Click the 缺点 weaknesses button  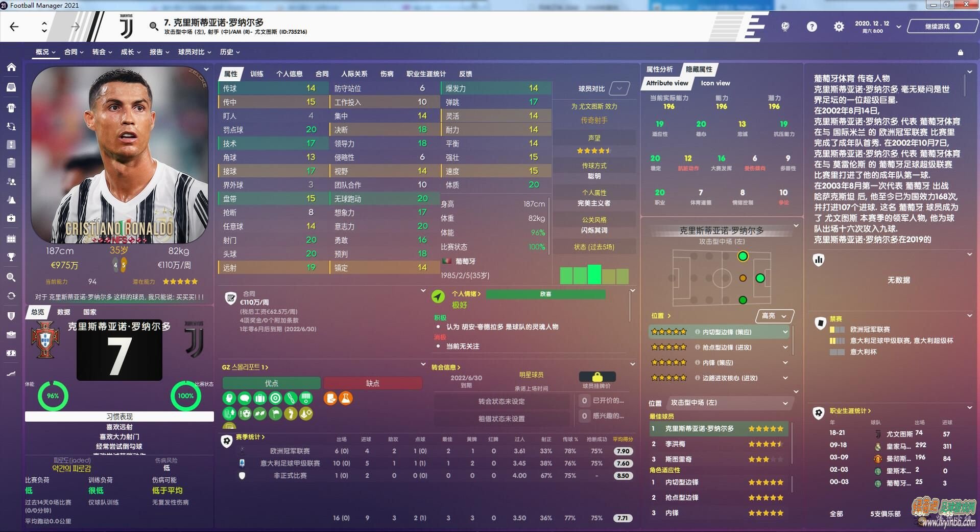click(372, 383)
